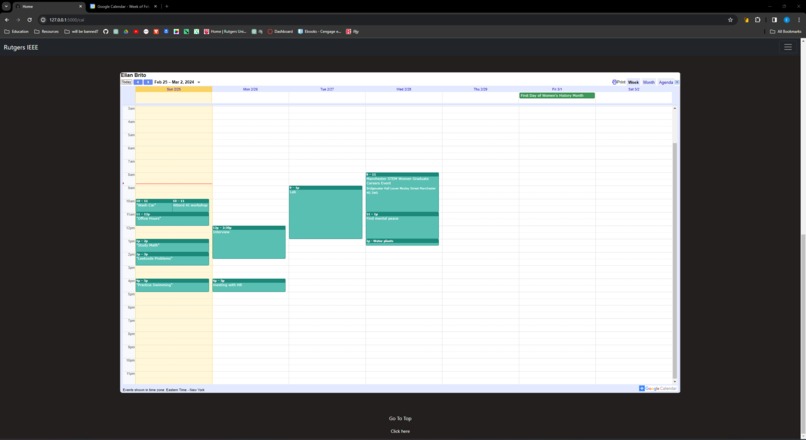Open the Manchester STEM Women Graduate event
806x440 pixels.
coord(402,192)
